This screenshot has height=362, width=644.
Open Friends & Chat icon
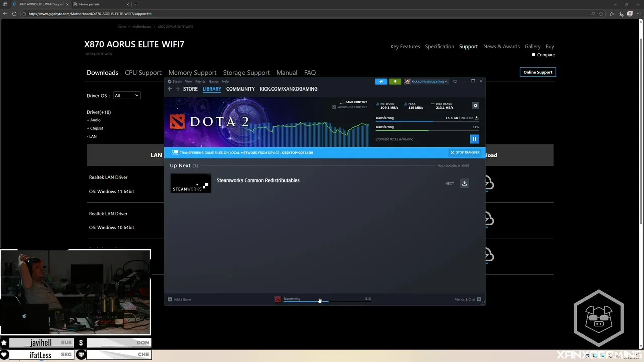(x=479, y=299)
